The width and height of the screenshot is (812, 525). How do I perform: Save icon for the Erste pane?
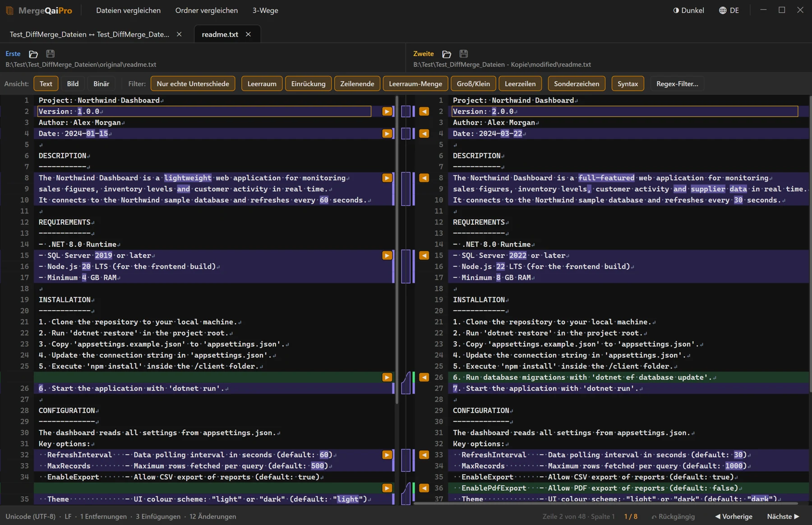(51, 54)
